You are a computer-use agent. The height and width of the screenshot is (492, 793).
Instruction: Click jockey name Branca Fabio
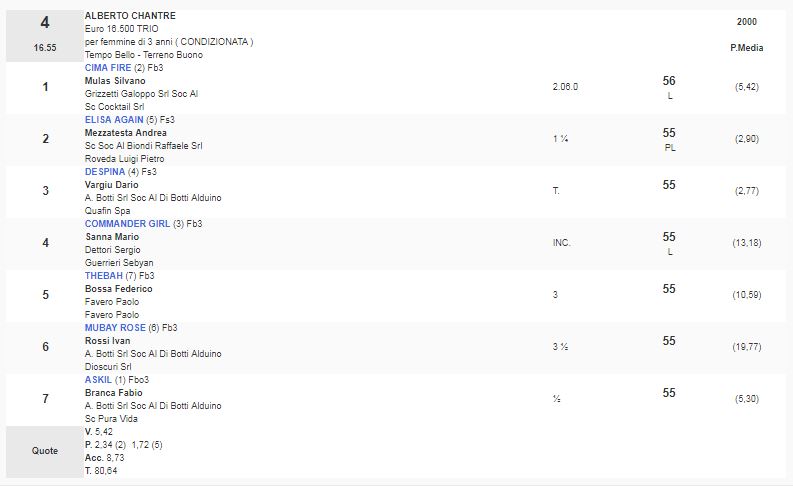(x=113, y=393)
